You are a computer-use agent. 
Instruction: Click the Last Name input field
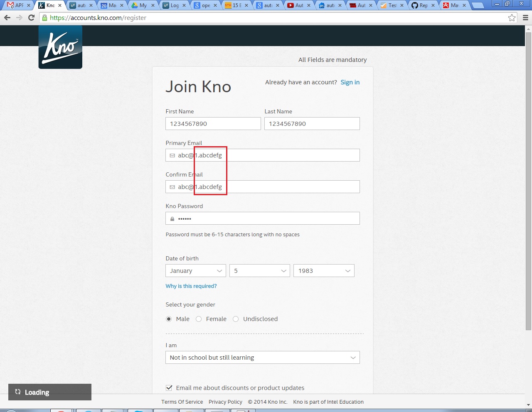click(312, 124)
